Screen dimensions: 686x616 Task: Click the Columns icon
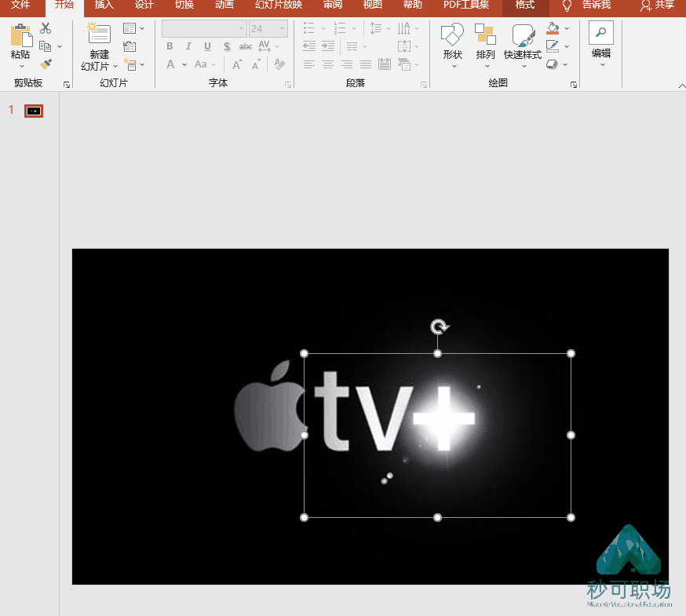tap(352, 46)
